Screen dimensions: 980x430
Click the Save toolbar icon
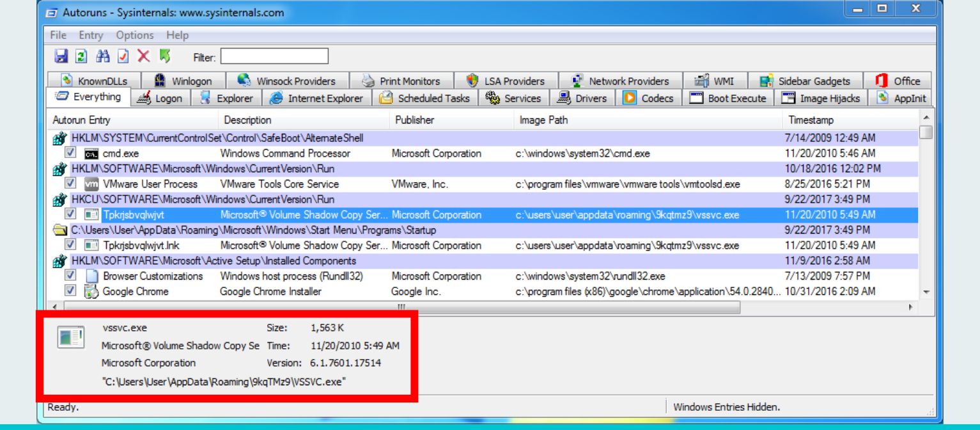click(x=61, y=57)
